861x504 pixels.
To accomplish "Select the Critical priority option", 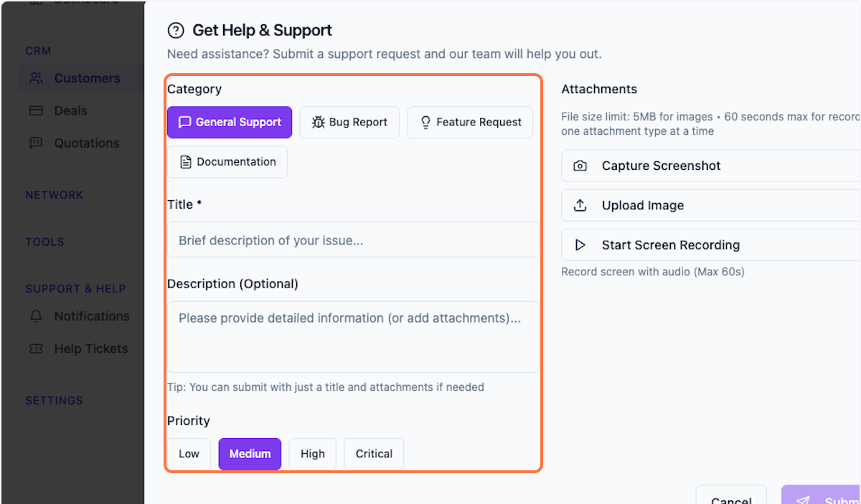I will pyautogui.click(x=373, y=453).
